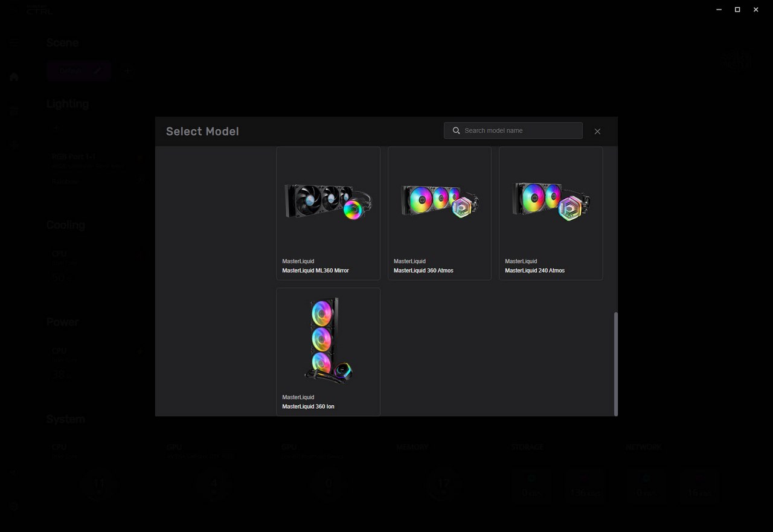The height and width of the screenshot is (532, 773).
Task: Open the Home icon in the sidebar
Action: click(x=14, y=77)
